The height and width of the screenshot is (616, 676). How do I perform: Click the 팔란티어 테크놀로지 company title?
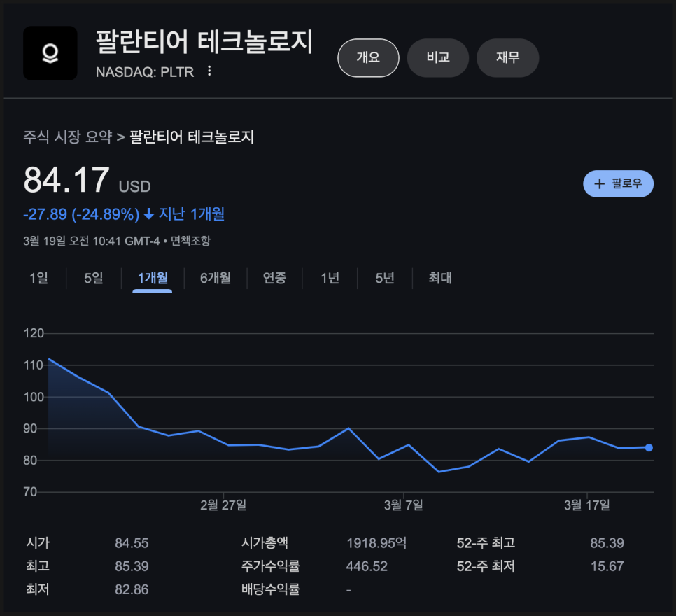click(x=204, y=42)
